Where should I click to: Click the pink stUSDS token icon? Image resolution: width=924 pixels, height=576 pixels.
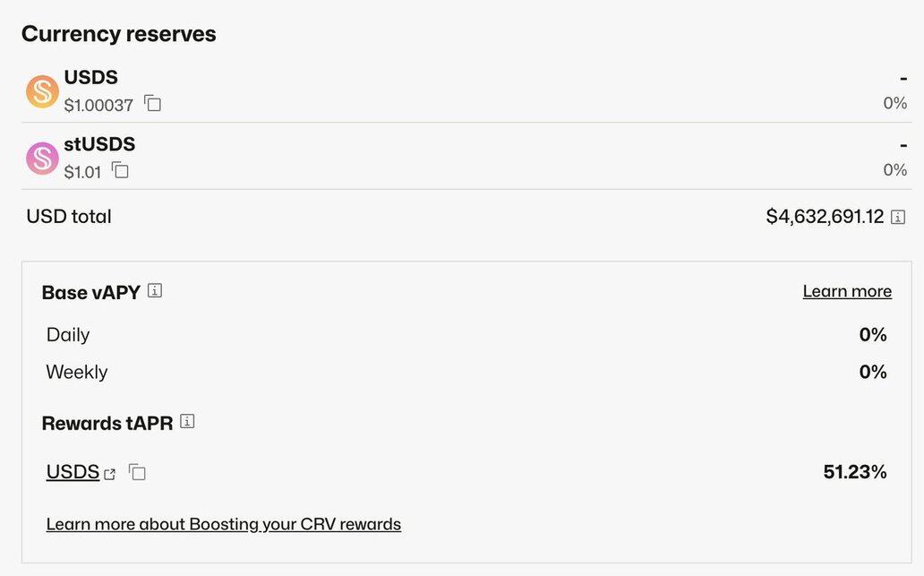coord(42,158)
